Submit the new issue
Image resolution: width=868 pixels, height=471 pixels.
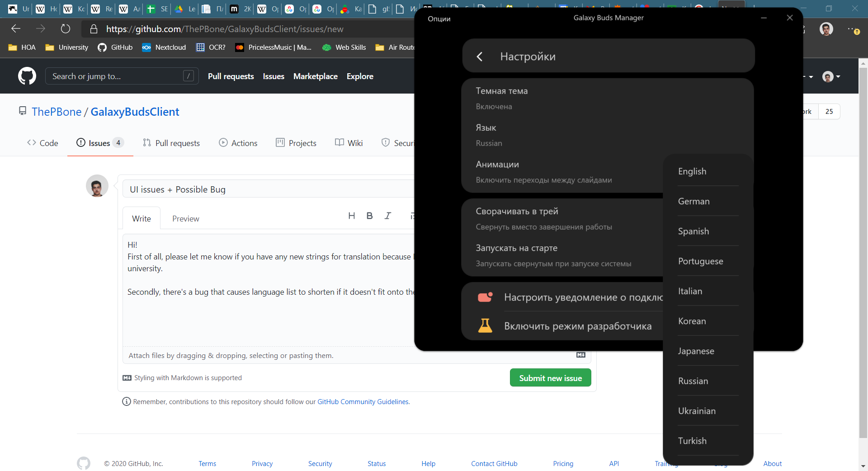pos(550,378)
